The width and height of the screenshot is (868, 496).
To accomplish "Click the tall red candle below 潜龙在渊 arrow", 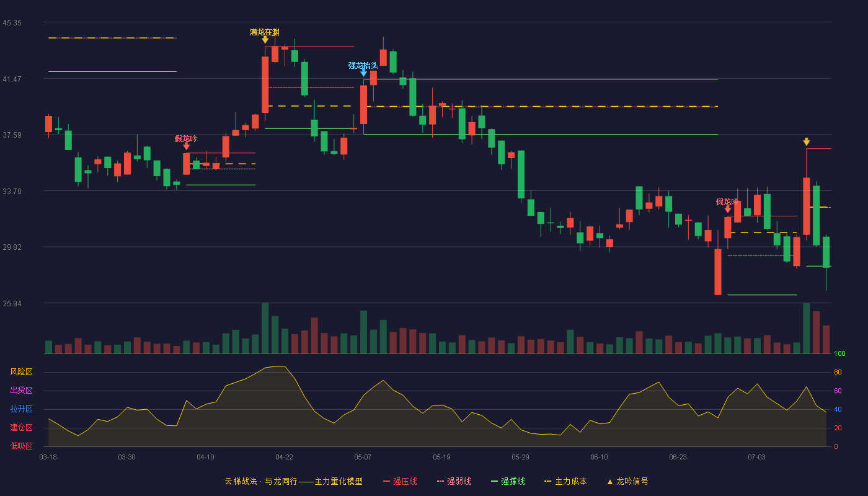I will pyautogui.click(x=265, y=84).
